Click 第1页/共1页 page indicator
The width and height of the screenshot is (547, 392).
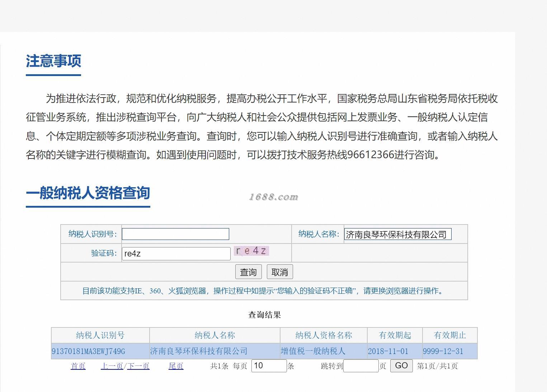pyautogui.click(x=437, y=366)
